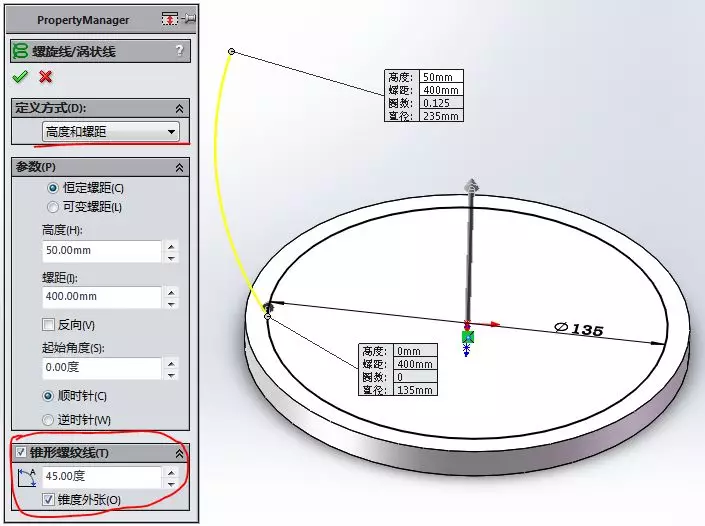Confirm helix with the green checkmark
The image size is (705, 526).
tap(20, 77)
